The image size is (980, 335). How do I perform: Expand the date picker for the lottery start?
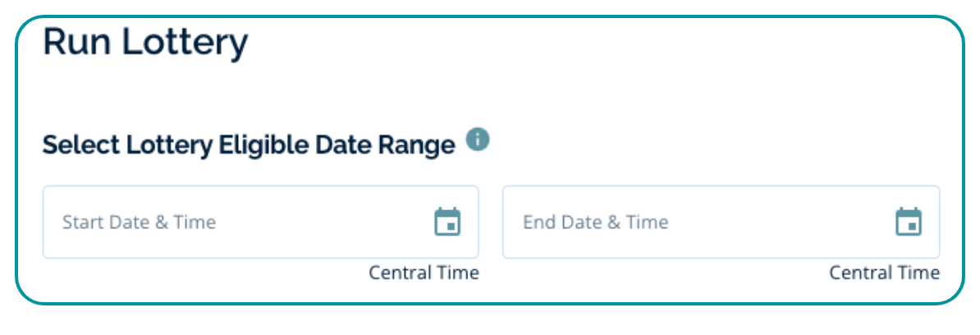pos(447,222)
